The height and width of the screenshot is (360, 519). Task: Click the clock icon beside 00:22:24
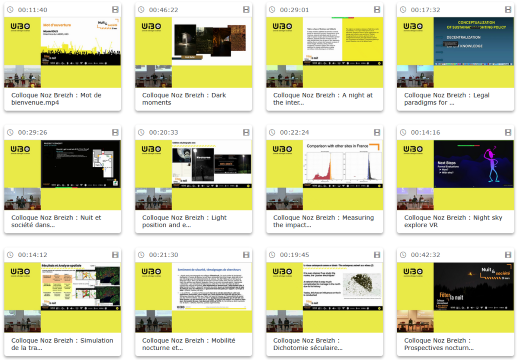[272, 132]
